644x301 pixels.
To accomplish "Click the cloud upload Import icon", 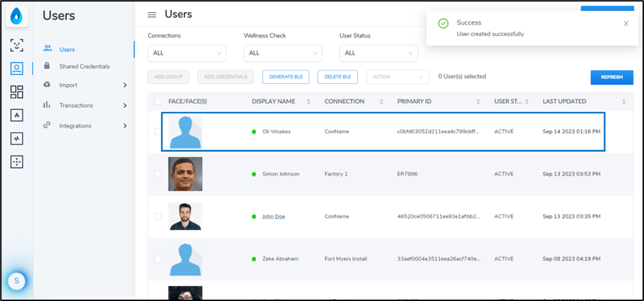I will pos(47,85).
